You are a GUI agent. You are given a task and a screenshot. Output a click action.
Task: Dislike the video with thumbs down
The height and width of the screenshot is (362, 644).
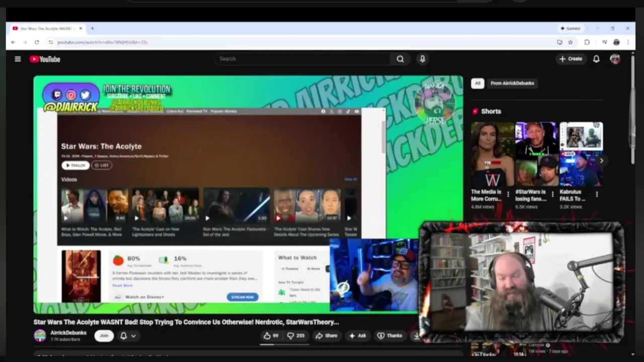pos(296,335)
